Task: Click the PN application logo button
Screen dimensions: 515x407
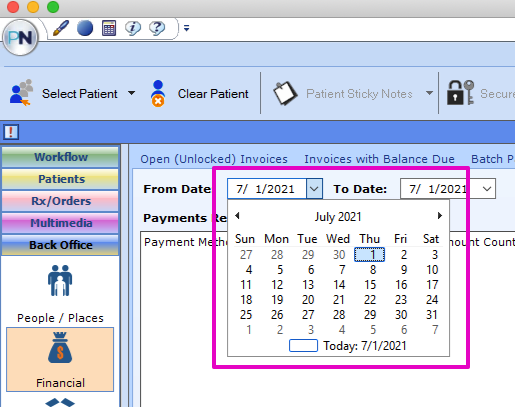Action: click(x=20, y=37)
